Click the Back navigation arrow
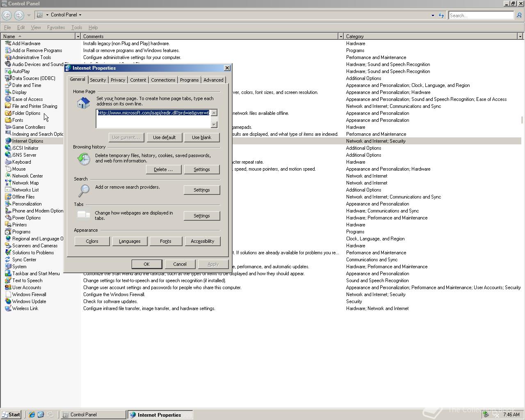The width and height of the screenshot is (525, 420). coord(7,15)
